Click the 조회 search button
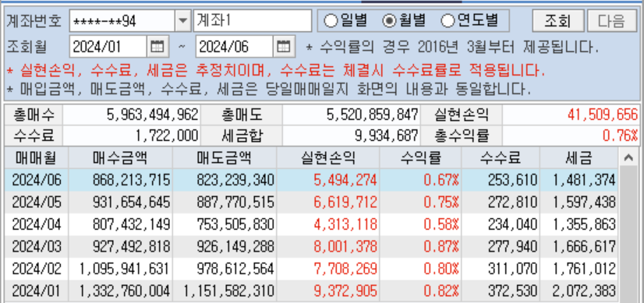Viewport: 644px width, 303px height. [557, 20]
